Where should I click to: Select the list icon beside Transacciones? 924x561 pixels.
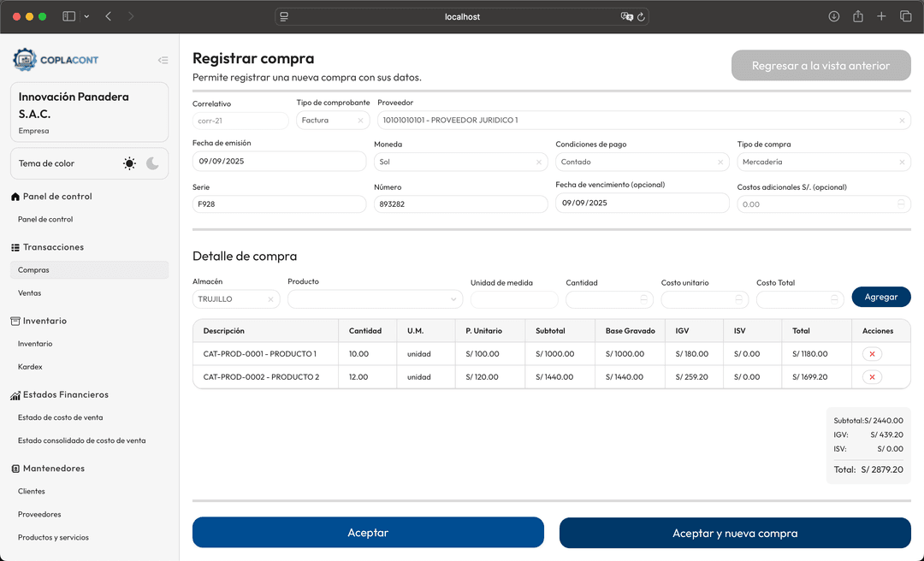pyautogui.click(x=15, y=247)
